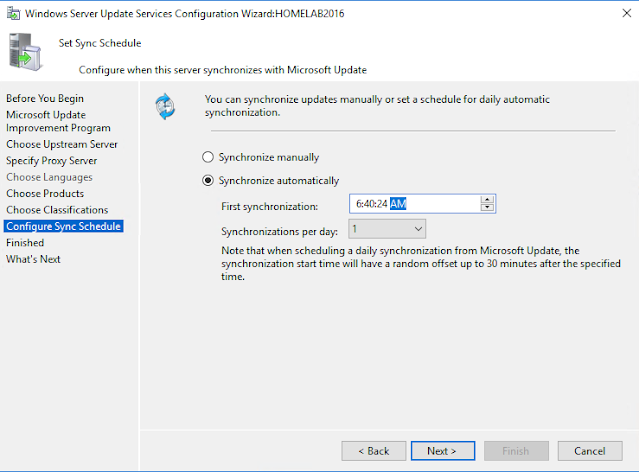Click the random offset note text
The width and height of the screenshot is (639, 472).
click(x=421, y=263)
